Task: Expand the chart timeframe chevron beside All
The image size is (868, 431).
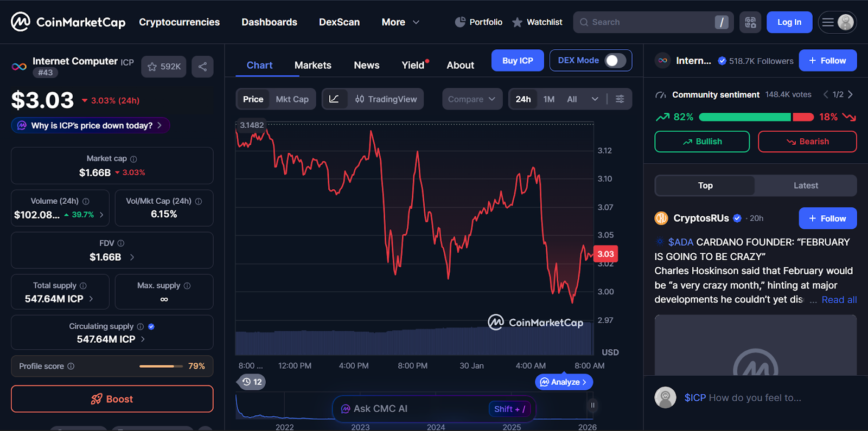Action: pos(595,99)
